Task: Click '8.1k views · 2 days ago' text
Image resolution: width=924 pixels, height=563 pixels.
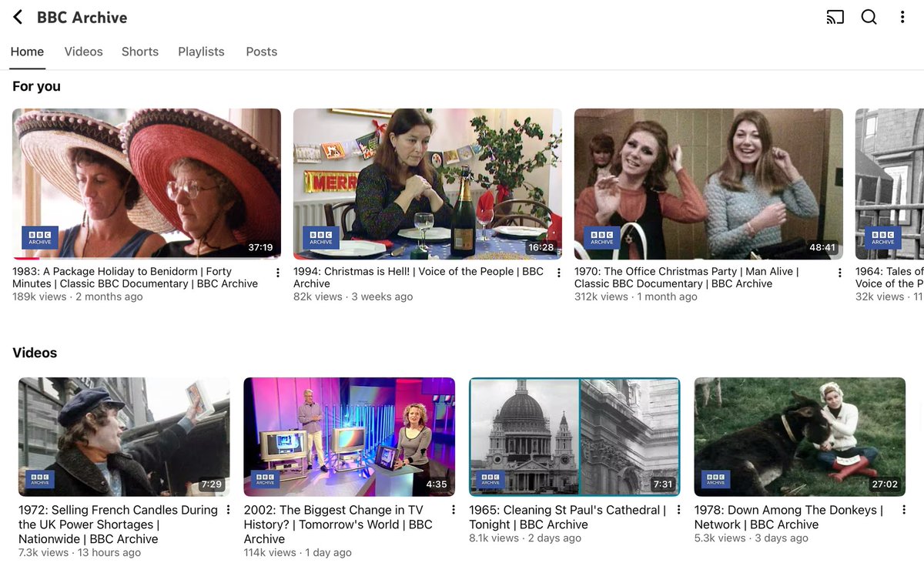Action: click(x=525, y=538)
